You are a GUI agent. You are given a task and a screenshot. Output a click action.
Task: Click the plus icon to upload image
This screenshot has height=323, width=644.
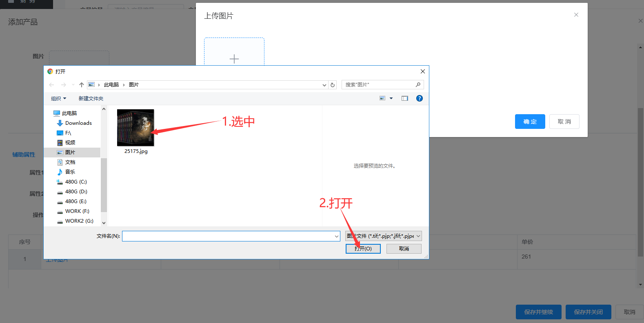(234, 59)
